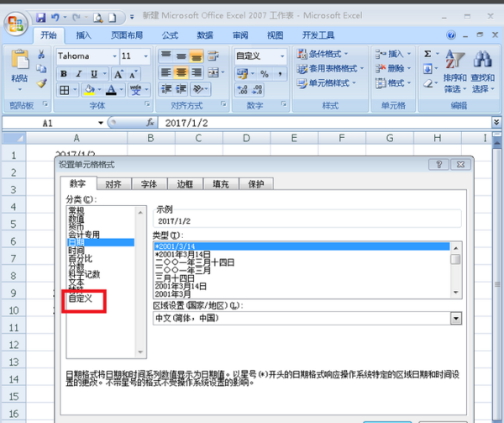Apply cell borders icon
Image resolution: width=504 pixels, height=423 pixels.
[x=65, y=90]
